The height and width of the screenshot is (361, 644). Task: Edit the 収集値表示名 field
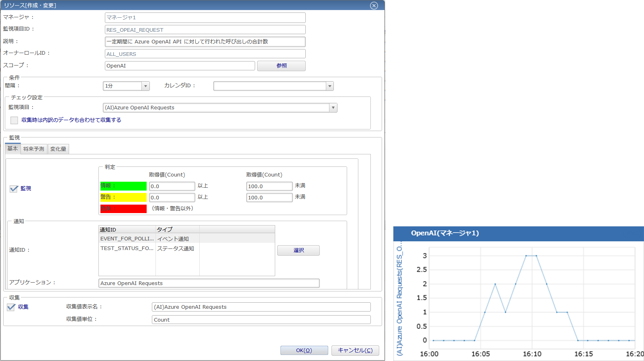[x=261, y=307]
